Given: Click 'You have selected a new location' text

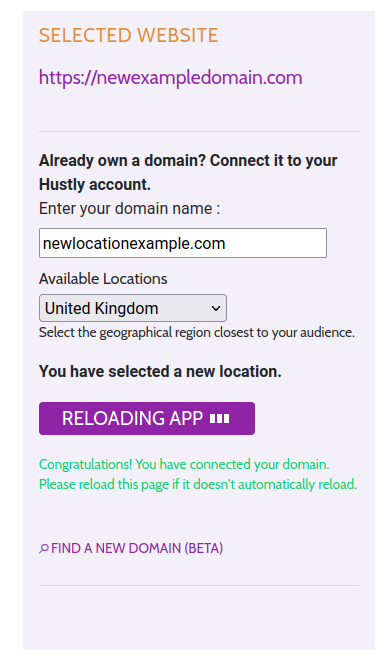Looking at the screenshot, I should point(160,372).
